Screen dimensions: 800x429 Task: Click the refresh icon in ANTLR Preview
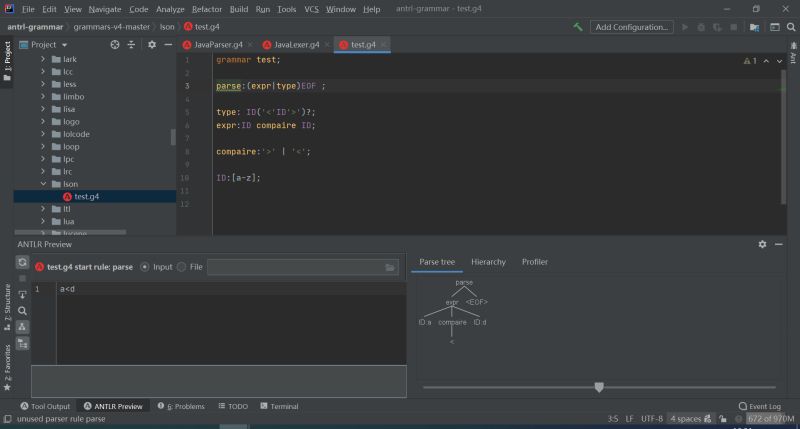[22, 262]
